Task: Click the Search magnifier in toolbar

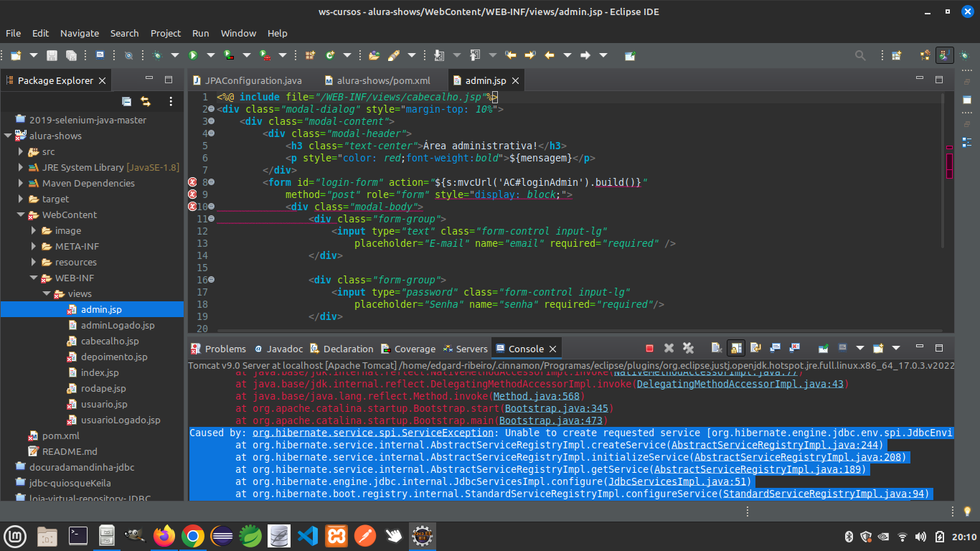Action: coord(860,55)
